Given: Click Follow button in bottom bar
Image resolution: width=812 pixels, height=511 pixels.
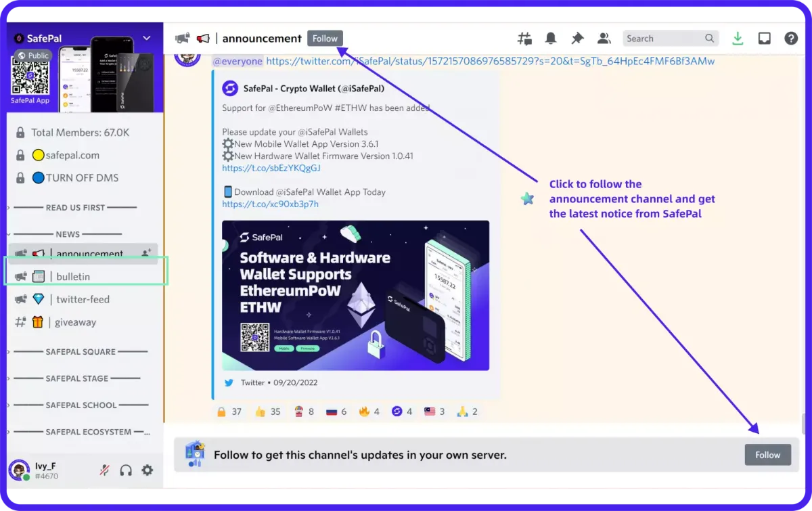Looking at the screenshot, I should pyautogui.click(x=768, y=455).
